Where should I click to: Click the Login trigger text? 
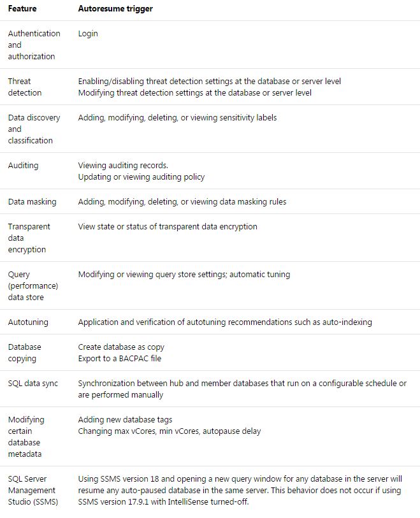click(x=88, y=33)
